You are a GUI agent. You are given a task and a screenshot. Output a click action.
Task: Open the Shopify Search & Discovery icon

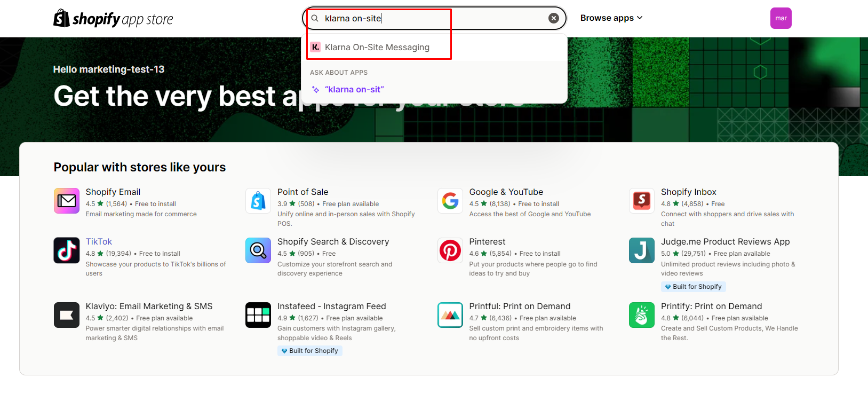pyautogui.click(x=258, y=250)
